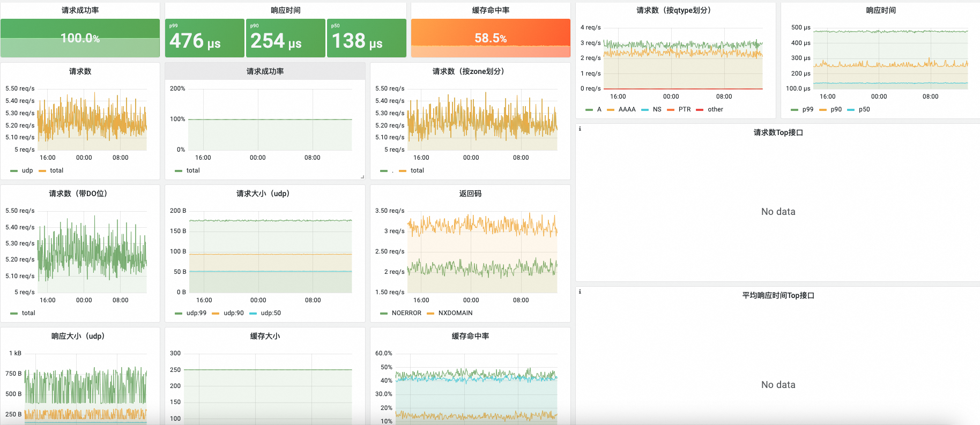Click the p99 476 µs stat tile

(x=204, y=38)
